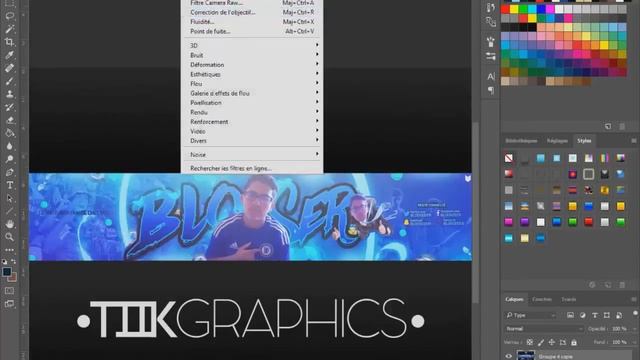Image resolution: width=640 pixels, height=360 pixels.
Task: Select the Eyedropper tool
Action: coord(9,55)
